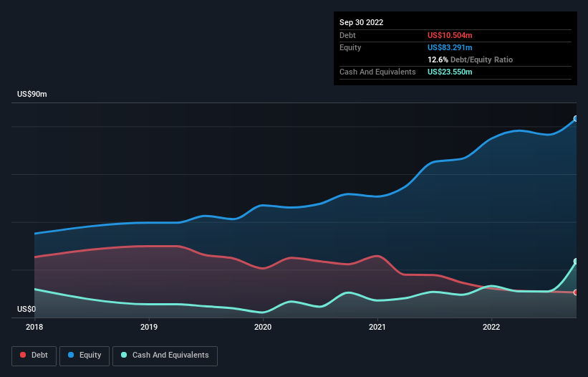Viewport: 588px width, 377px height.
Task: Click the Sep 30 2022 tooltip date
Action: (361, 22)
